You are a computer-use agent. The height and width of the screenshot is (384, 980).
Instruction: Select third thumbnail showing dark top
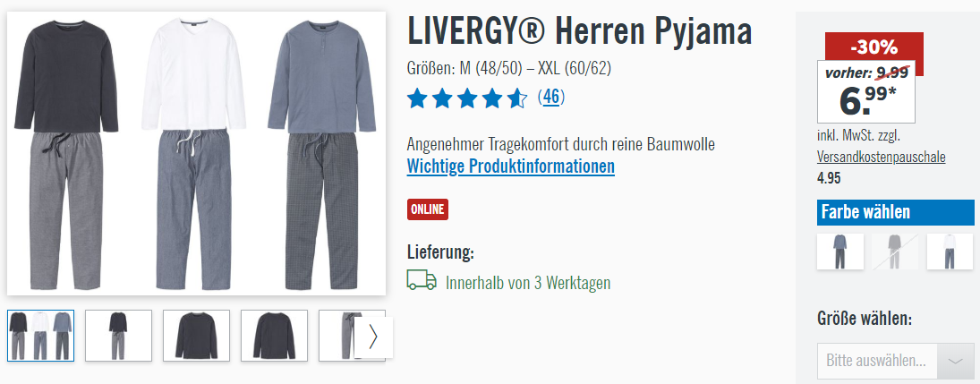pyautogui.click(x=196, y=336)
